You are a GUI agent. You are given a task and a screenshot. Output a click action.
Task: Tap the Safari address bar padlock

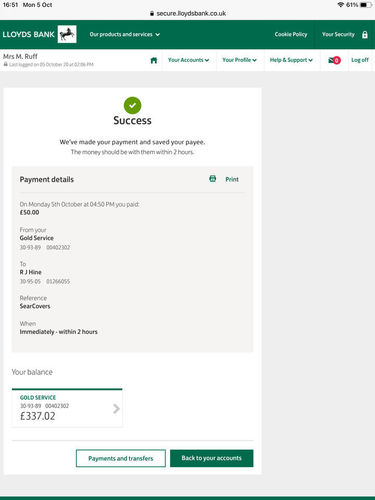[152, 13]
